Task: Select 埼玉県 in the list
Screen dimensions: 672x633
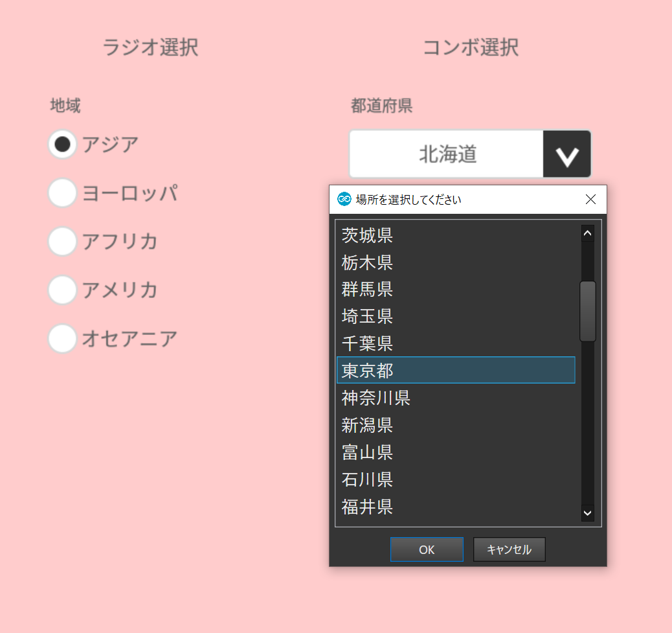Action: [456, 316]
